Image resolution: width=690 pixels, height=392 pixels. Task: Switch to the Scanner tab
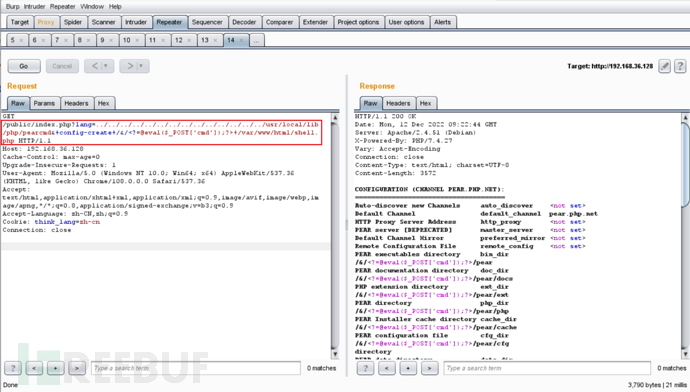103,22
